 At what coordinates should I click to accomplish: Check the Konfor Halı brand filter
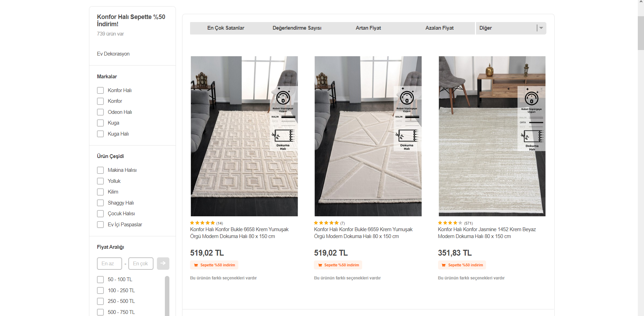tap(100, 90)
